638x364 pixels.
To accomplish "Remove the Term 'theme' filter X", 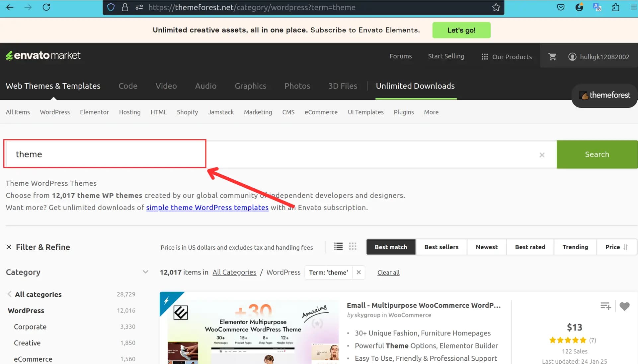I will (359, 272).
